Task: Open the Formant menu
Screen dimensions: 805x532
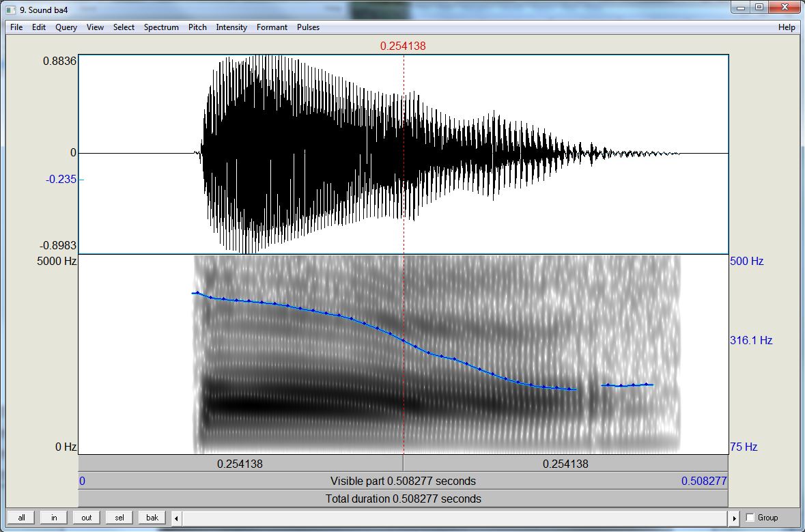Action: coord(272,27)
